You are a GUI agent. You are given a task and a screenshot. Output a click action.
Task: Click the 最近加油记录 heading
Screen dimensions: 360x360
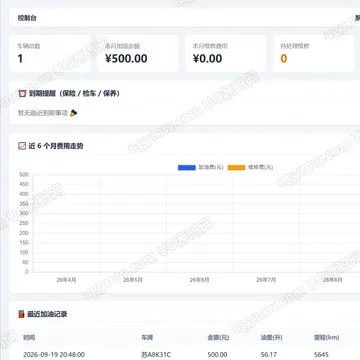pyautogui.click(x=47, y=314)
